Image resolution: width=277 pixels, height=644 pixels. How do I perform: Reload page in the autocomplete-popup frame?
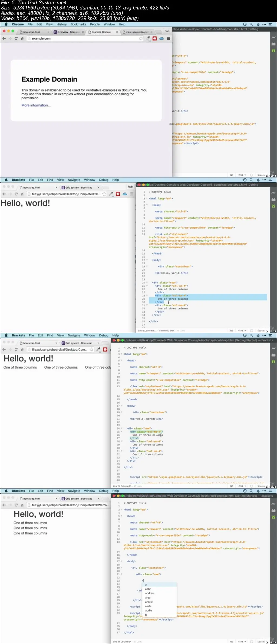tap(16, 505)
